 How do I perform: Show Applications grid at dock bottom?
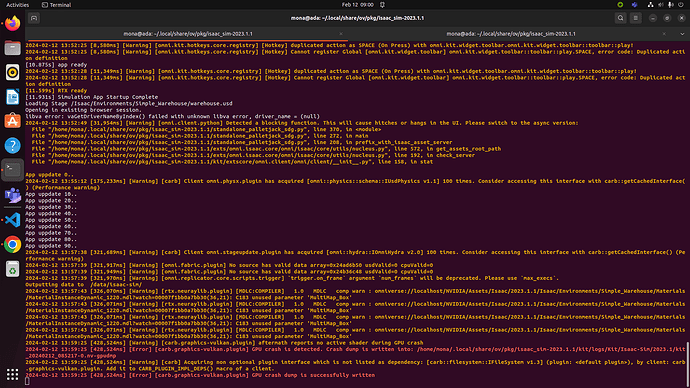12,374
